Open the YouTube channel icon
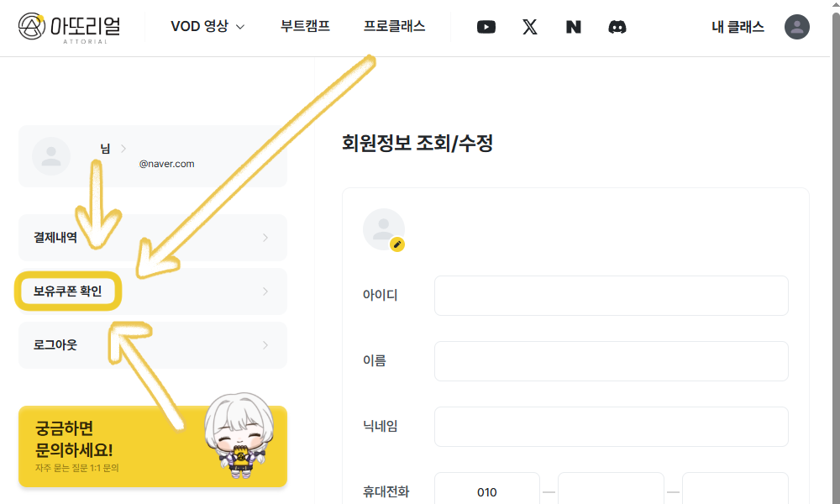The height and width of the screenshot is (504, 840). [486, 27]
